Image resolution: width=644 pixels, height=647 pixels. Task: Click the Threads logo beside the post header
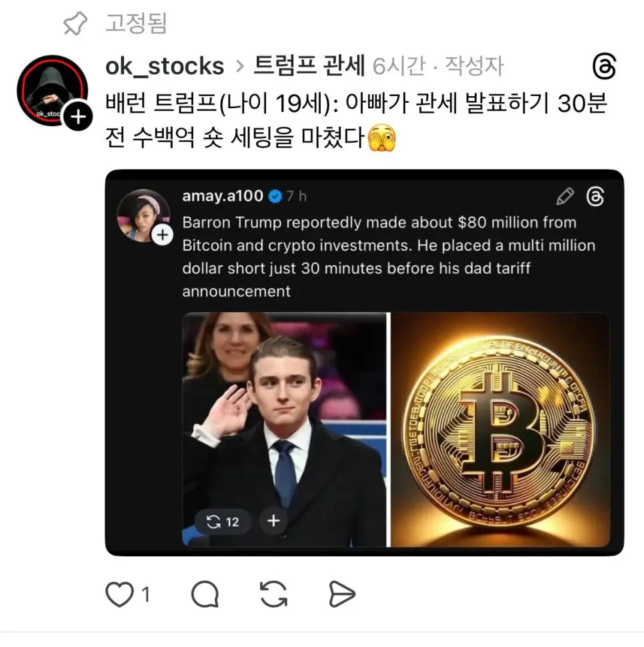[x=604, y=66]
